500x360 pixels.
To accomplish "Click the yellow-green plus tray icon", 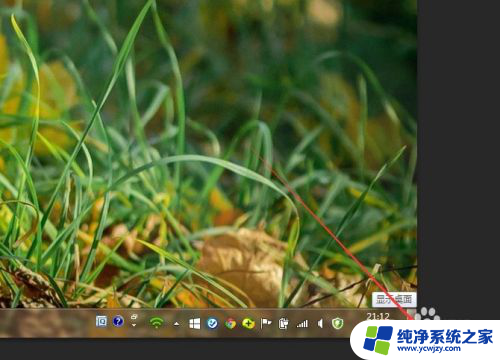I will [x=248, y=323].
